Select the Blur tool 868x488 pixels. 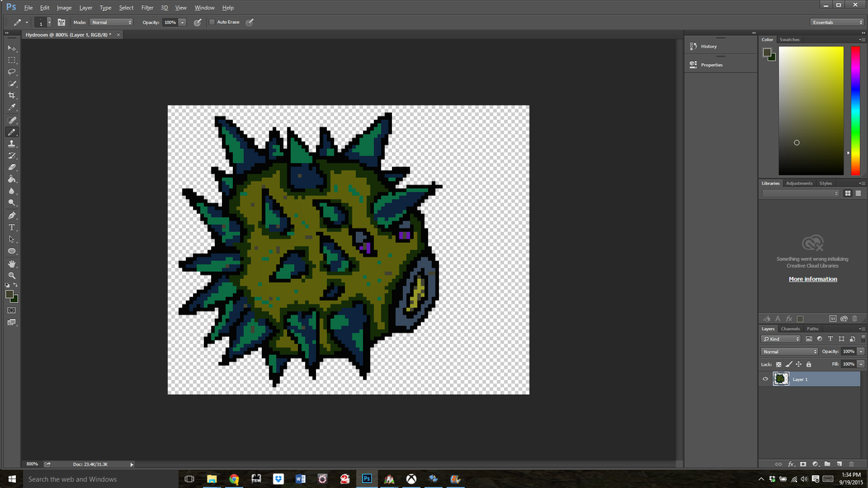[x=12, y=192]
